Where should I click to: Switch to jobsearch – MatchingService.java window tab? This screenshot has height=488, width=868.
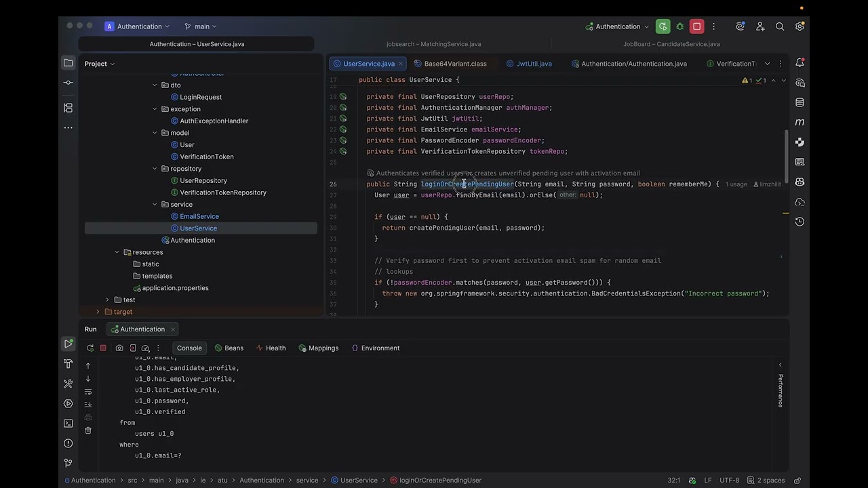click(434, 44)
